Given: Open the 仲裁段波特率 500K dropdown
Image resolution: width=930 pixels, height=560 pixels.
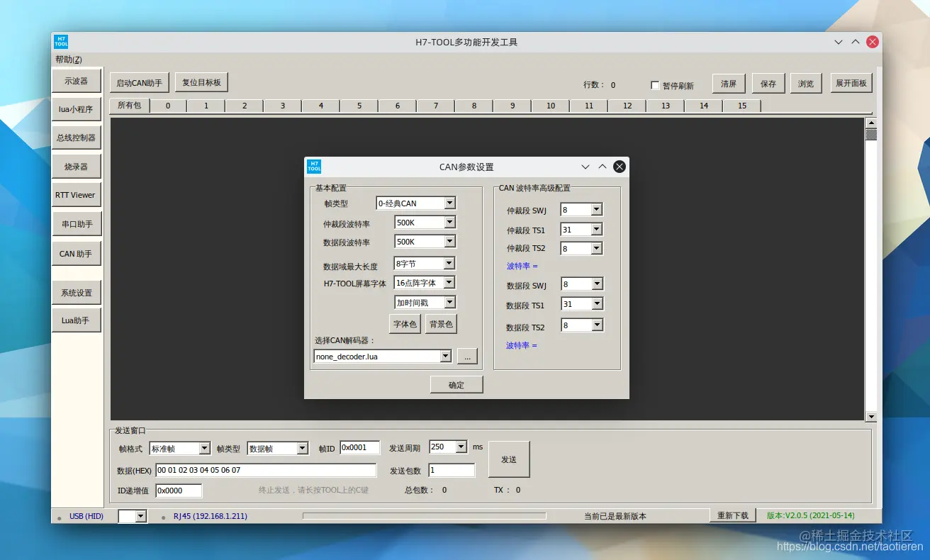Looking at the screenshot, I should (449, 223).
